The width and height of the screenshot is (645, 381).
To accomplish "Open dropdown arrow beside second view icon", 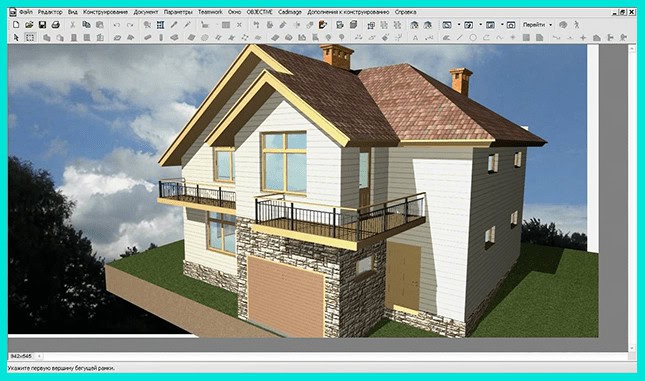I will tap(480, 25).
